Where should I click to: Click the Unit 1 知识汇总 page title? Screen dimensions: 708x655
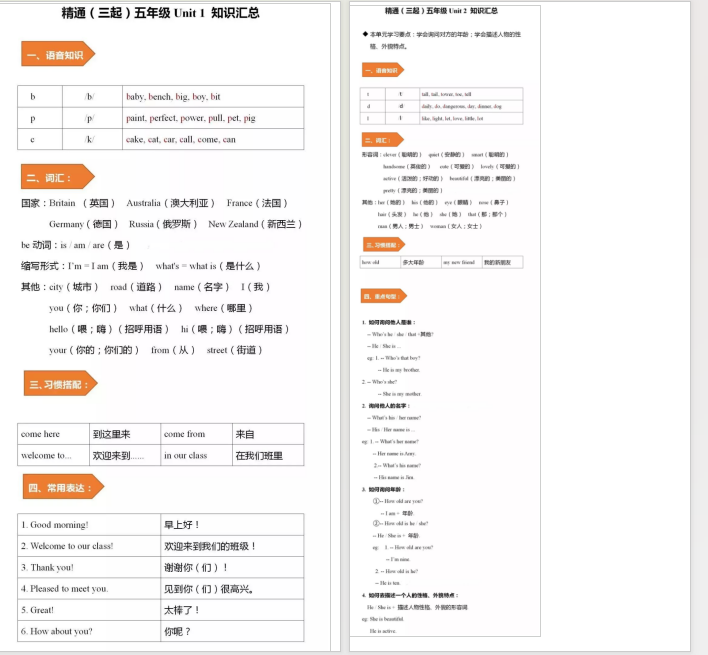pos(160,13)
